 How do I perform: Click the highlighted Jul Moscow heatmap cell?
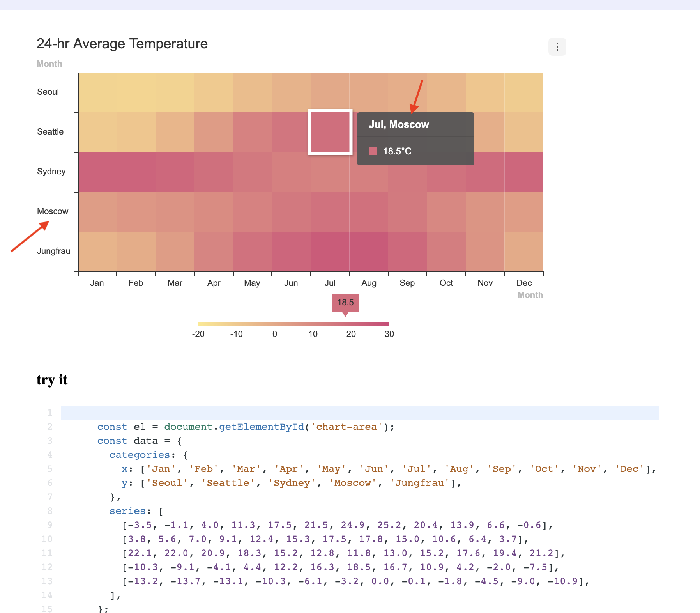coord(330,133)
